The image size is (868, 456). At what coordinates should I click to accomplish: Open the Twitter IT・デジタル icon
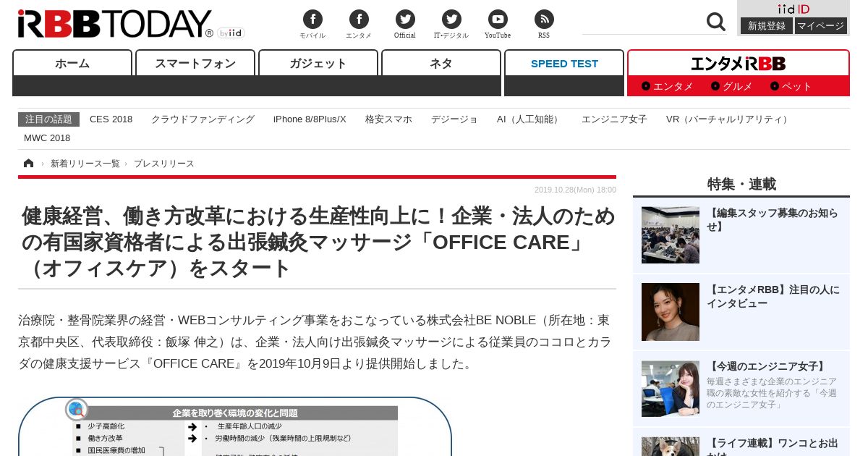pyautogui.click(x=451, y=20)
